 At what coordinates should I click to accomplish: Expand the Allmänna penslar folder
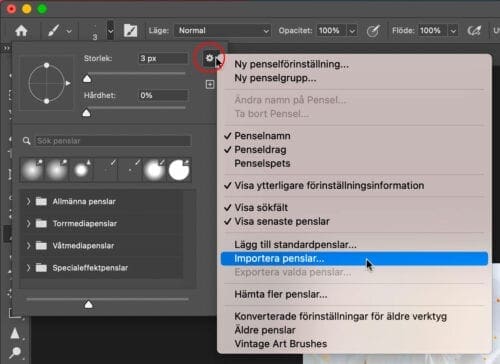tap(28, 201)
